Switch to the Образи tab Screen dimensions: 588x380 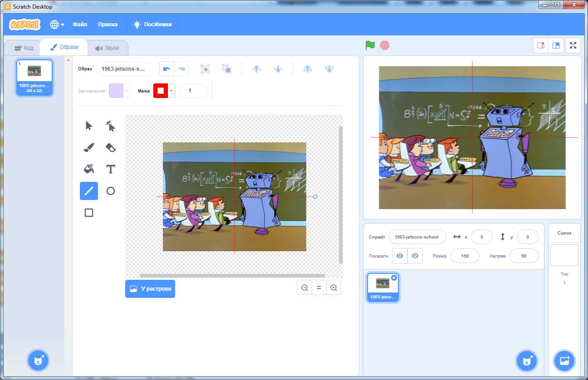tap(64, 47)
